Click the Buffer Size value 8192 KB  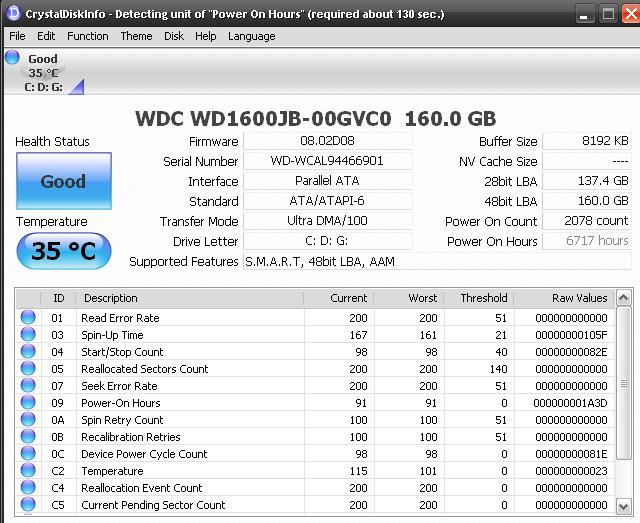[x=587, y=141]
